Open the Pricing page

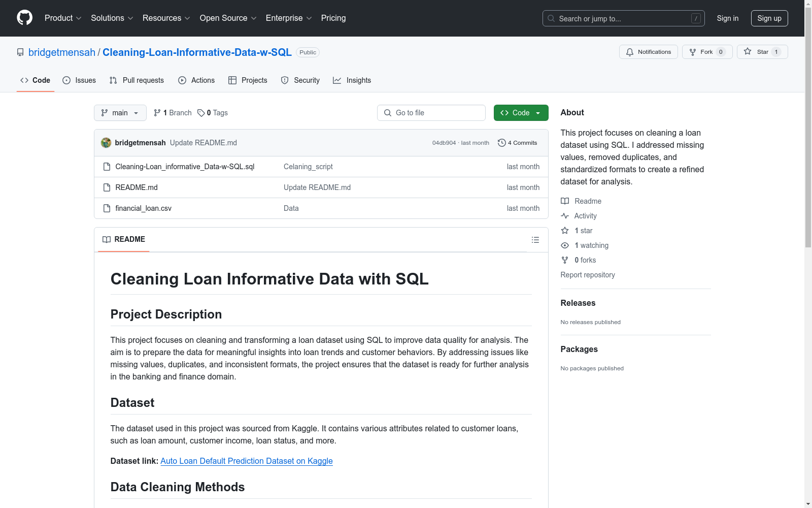coord(333,18)
